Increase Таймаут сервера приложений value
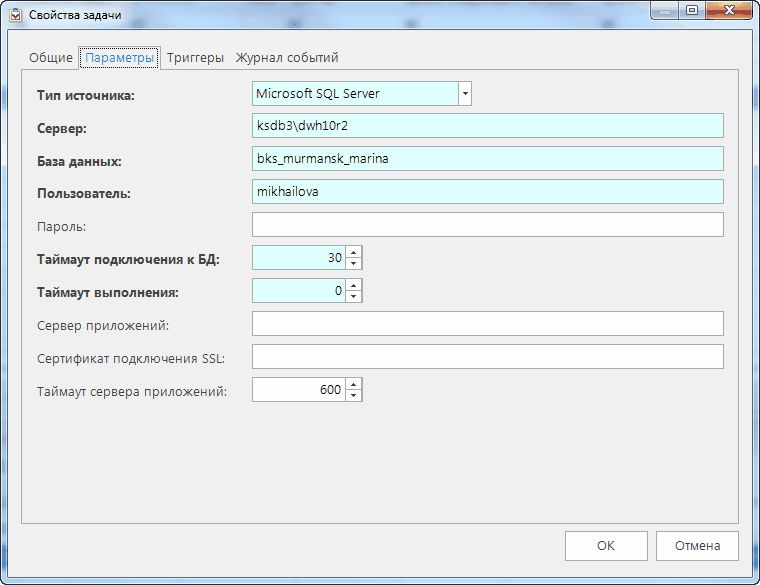Image resolution: width=760 pixels, height=585 pixels. 354,384
